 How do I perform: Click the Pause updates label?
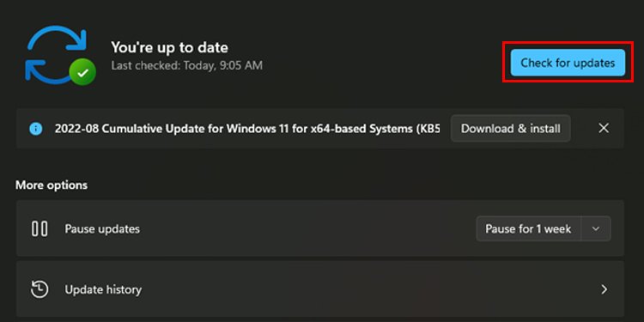pos(102,228)
